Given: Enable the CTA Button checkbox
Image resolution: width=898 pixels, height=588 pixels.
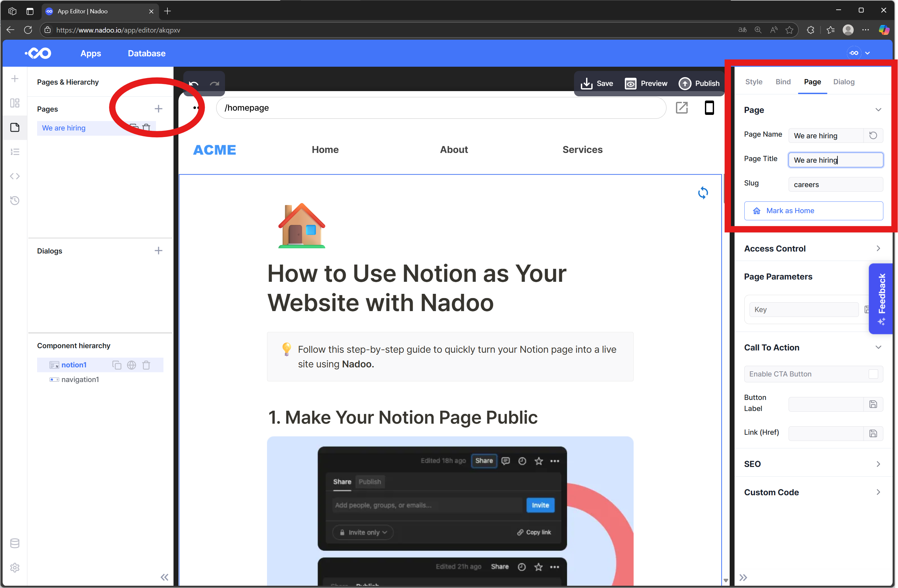Looking at the screenshot, I should [x=874, y=374].
